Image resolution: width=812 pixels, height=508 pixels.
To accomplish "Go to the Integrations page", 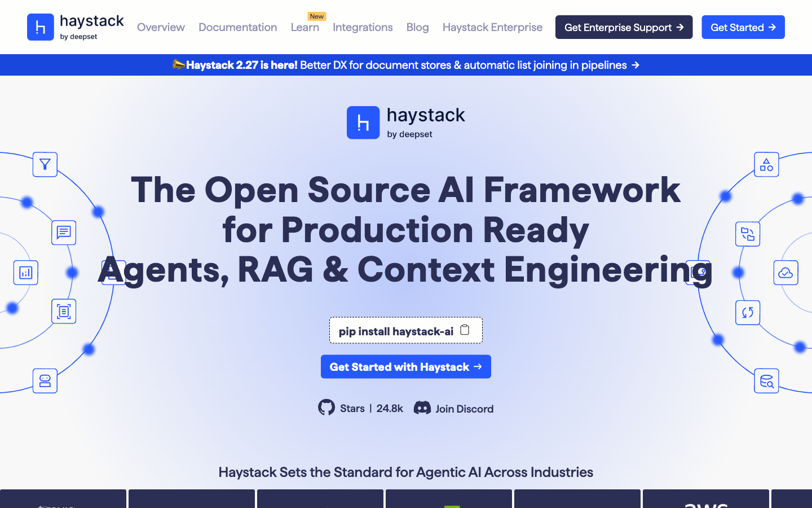I will coord(363,27).
